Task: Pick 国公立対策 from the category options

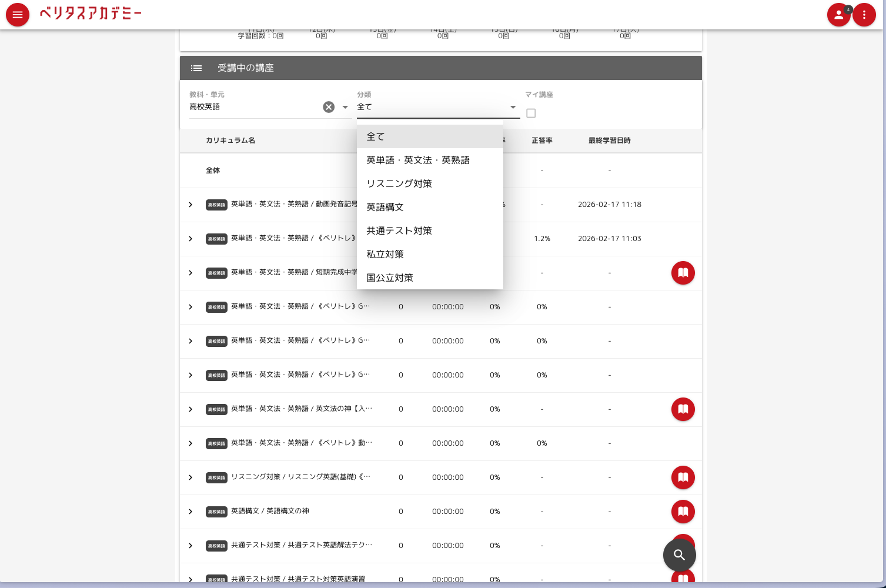Action: [x=390, y=278]
